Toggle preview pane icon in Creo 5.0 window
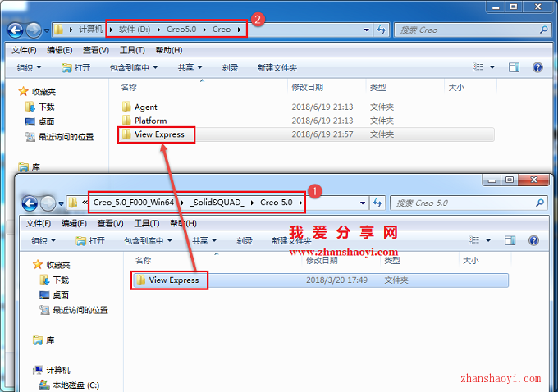558x392 pixels. point(510,240)
